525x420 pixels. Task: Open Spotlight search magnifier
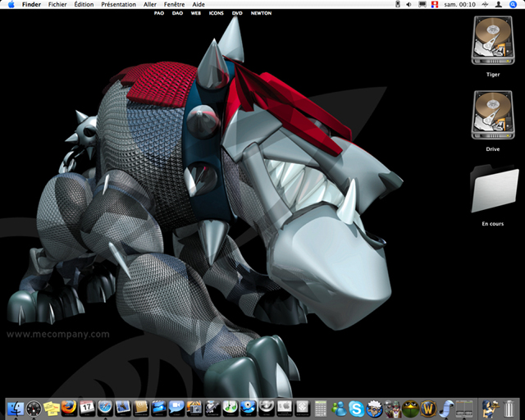click(513, 4)
